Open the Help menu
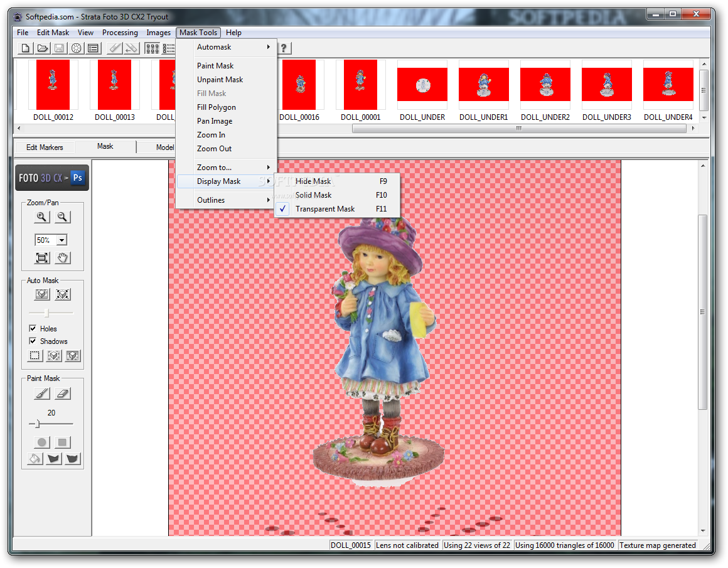 [x=233, y=33]
